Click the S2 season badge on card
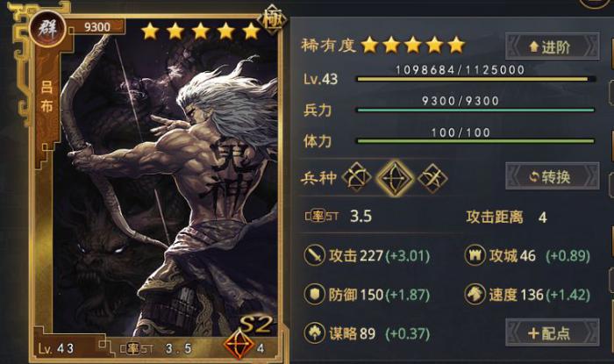The height and width of the screenshot is (364, 614). 256,325
